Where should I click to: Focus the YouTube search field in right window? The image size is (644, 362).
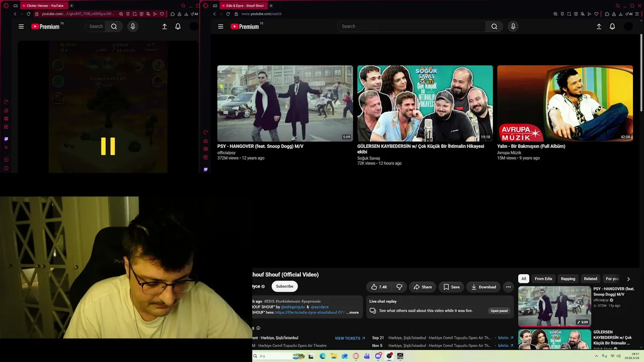[413, 27]
